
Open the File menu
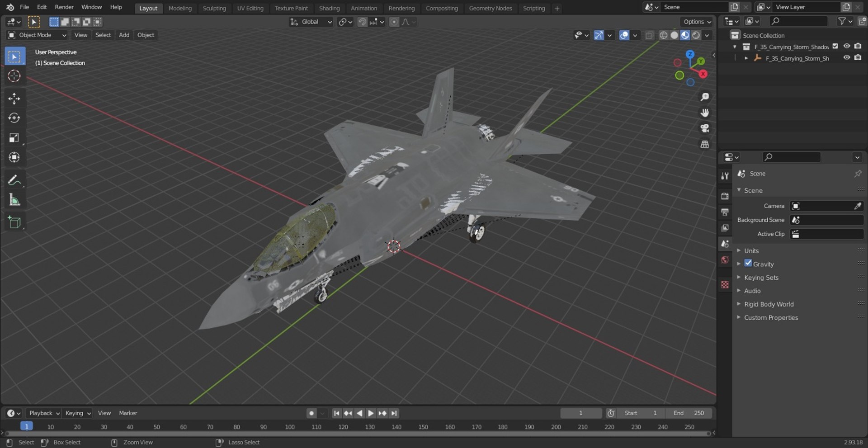coord(24,7)
